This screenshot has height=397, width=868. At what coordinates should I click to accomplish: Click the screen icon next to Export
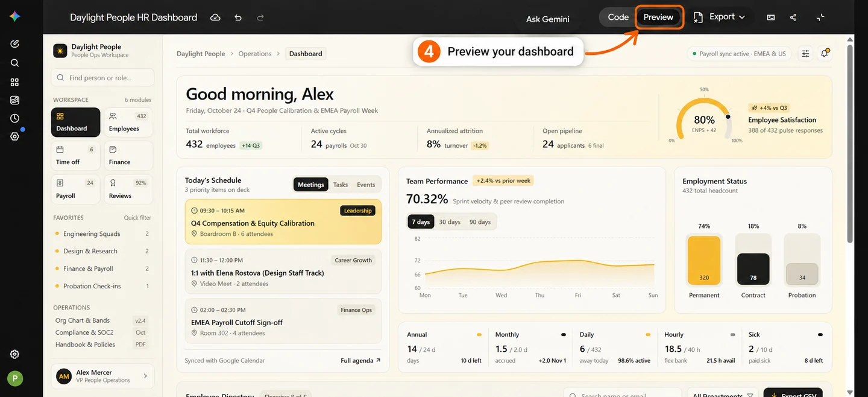[x=770, y=17]
